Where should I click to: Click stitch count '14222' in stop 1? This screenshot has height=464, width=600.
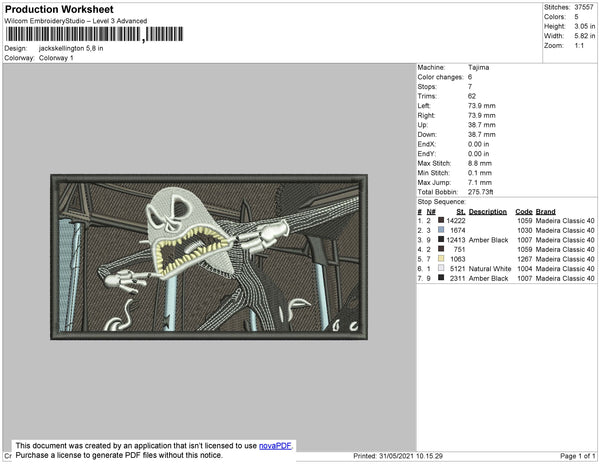click(x=456, y=221)
